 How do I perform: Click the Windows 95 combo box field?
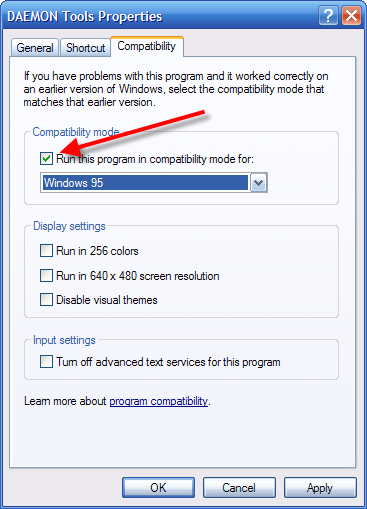(x=145, y=183)
